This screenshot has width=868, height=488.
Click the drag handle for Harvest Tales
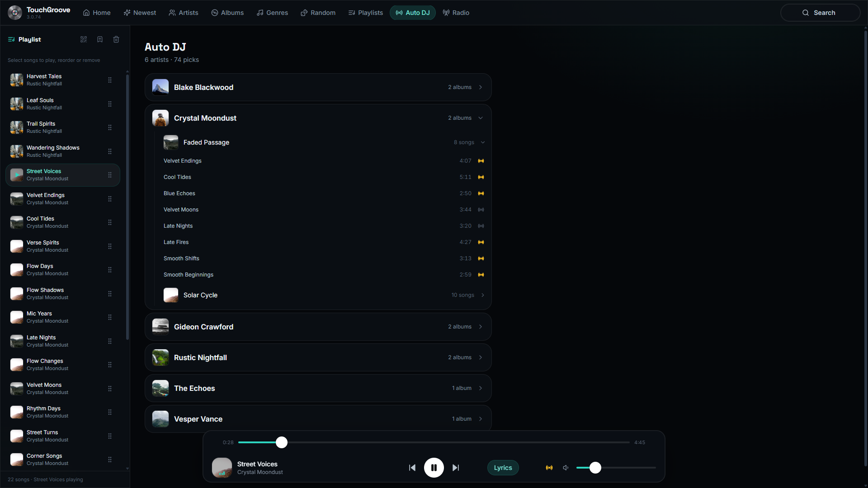click(110, 80)
